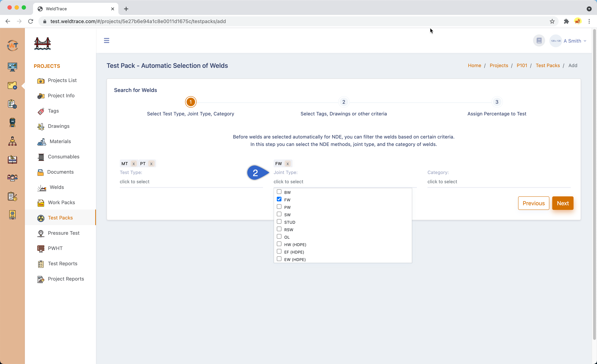Open the P101 breadcrumb link

point(522,65)
